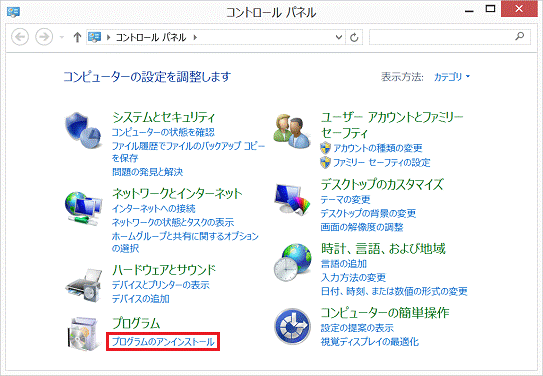Open the recent locations dropdown arrow
Screen dimensions: 543x376
click(x=62, y=37)
